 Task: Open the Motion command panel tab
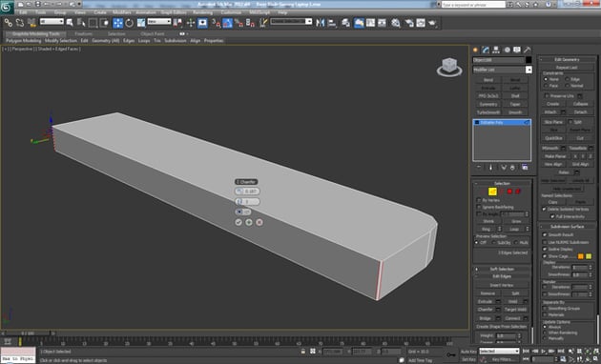pyautogui.click(x=507, y=50)
